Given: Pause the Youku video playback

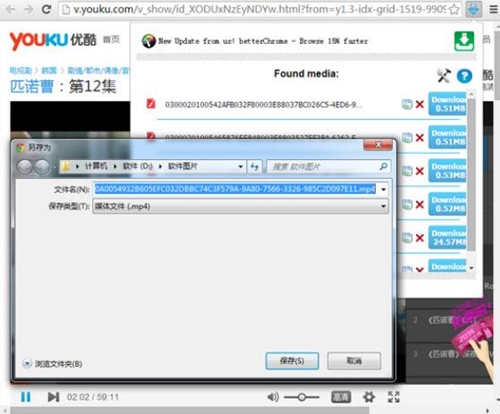Looking at the screenshot, I should (x=26, y=397).
